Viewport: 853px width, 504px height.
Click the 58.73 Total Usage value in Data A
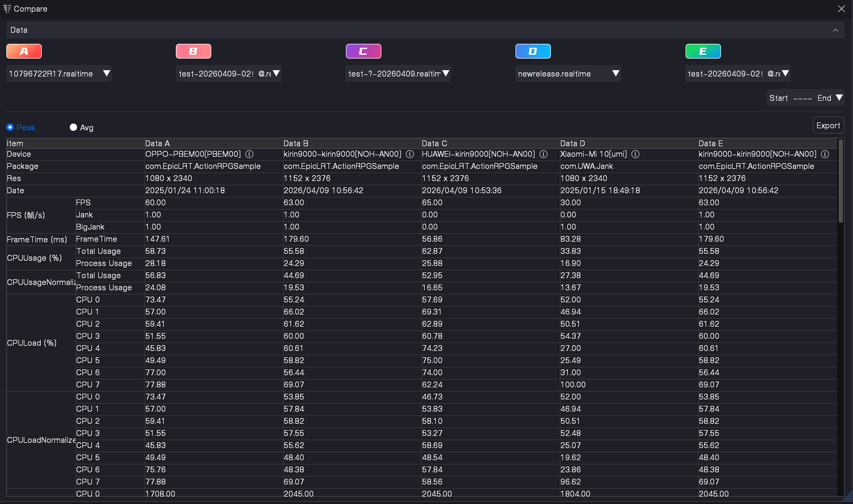(x=155, y=251)
